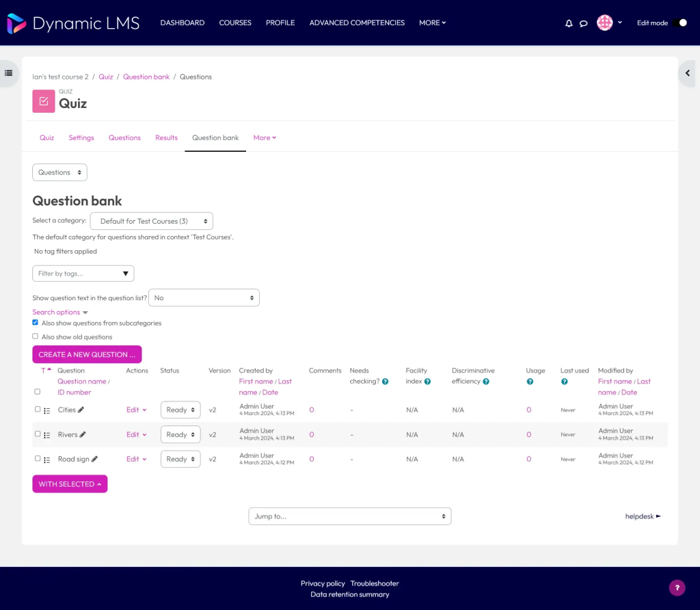Screen dimensions: 700x610
Task: Select the Road sign question checkbox
Action: click(x=38, y=458)
